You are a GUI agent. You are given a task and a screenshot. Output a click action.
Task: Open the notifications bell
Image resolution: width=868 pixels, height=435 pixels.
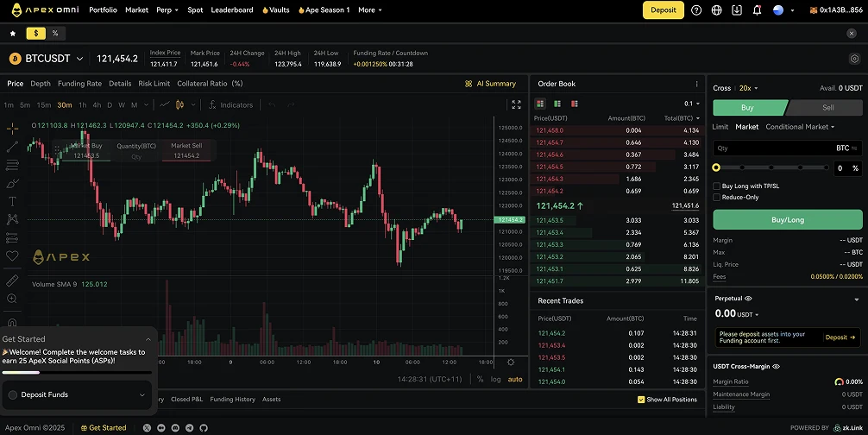click(757, 10)
